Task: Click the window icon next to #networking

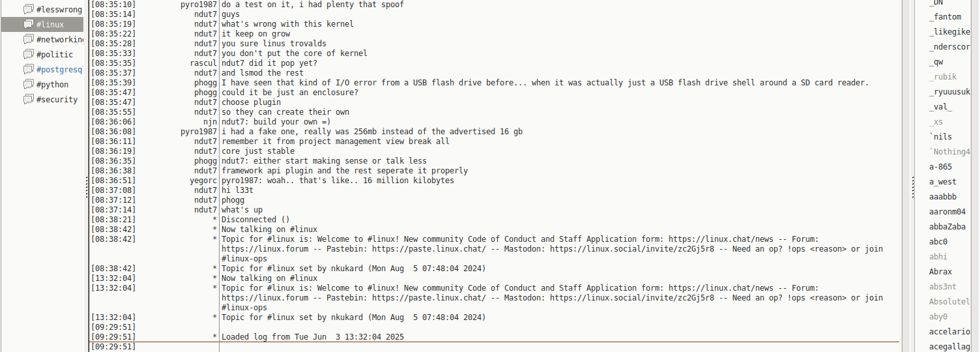Action: coord(28,40)
